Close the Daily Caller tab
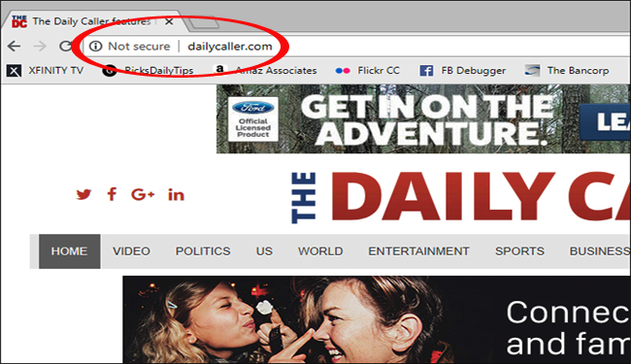This screenshot has width=631, height=364. [170, 21]
